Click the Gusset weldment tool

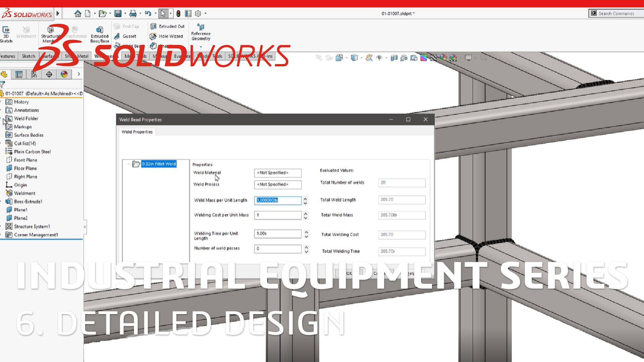(x=125, y=36)
